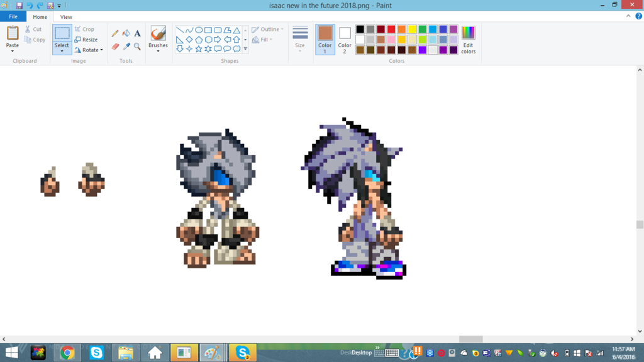
Task: Pick the red color swatch
Action: point(391,30)
